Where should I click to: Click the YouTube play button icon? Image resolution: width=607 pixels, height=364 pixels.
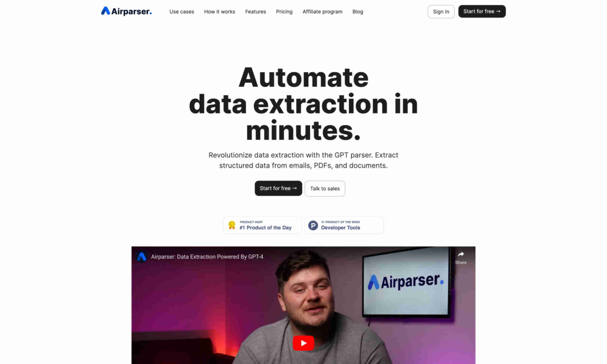(x=303, y=343)
